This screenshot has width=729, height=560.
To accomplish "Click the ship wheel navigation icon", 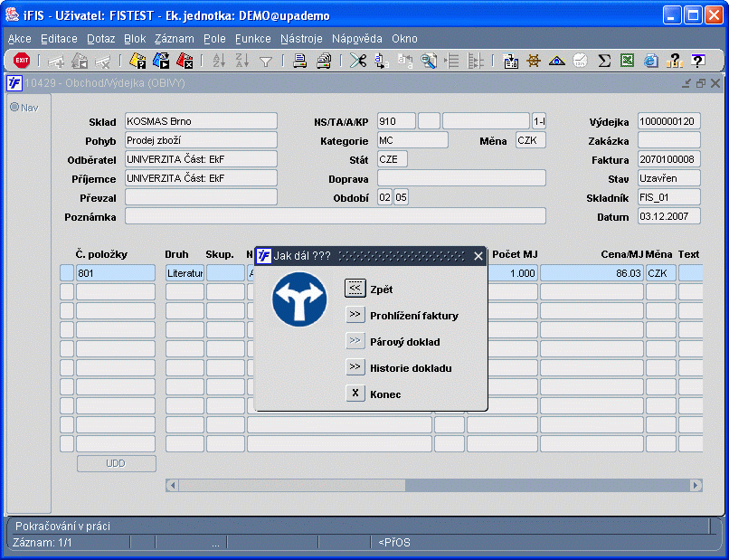I will 534,61.
